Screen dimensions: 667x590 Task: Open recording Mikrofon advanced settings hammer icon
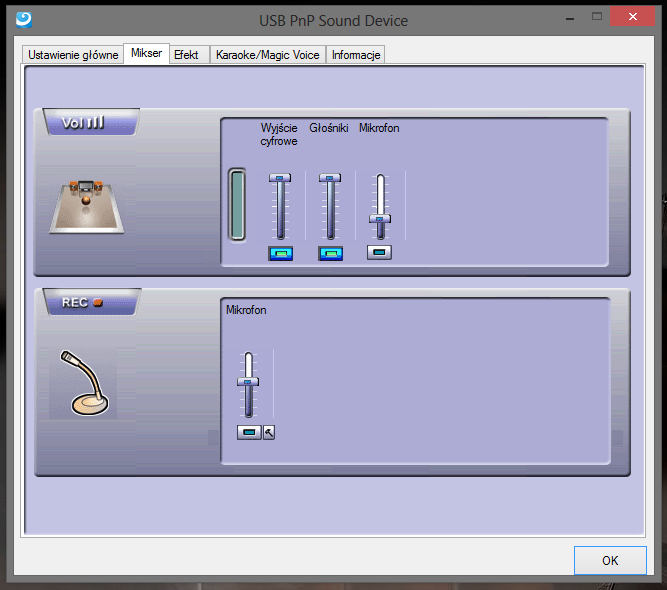(269, 432)
